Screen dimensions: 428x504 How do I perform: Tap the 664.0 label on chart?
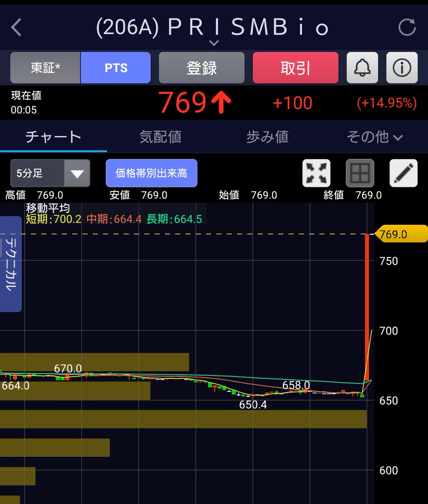tap(16, 386)
